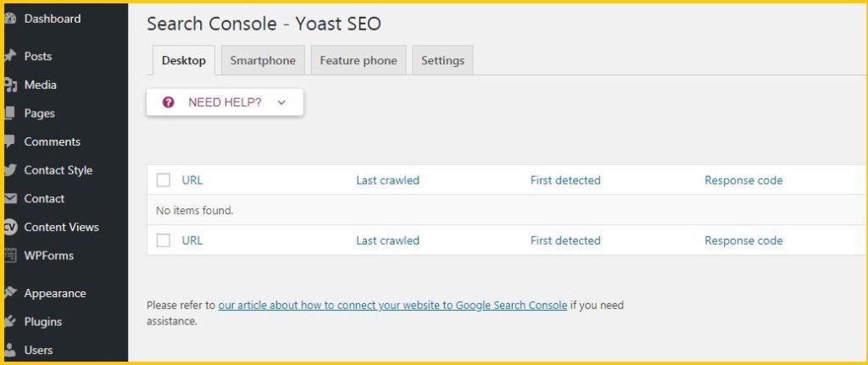Expand the NEED HELP? chevron

[x=281, y=102]
